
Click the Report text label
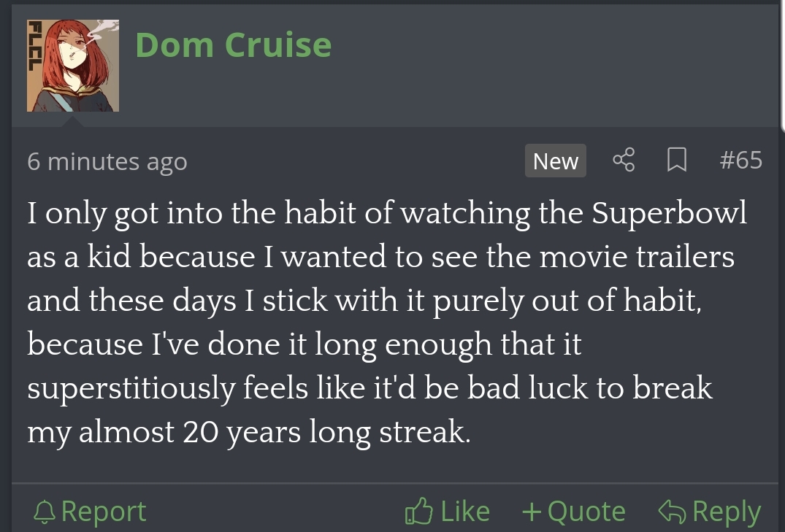(104, 512)
